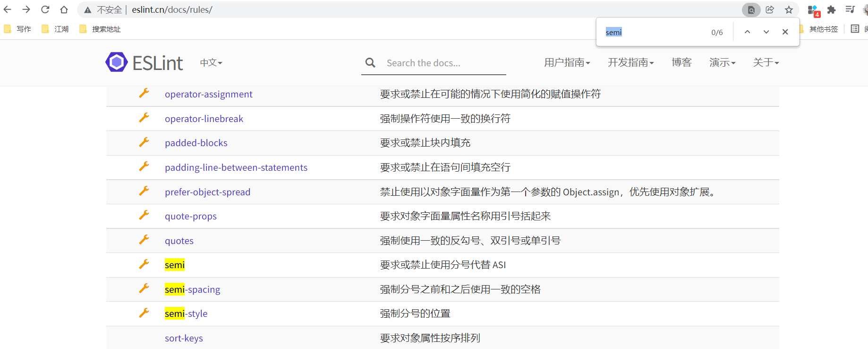This screenshot has width=868, height=349.
Task: Click the find-in-page search icon in the address bar
Action: tap(751, 9)
